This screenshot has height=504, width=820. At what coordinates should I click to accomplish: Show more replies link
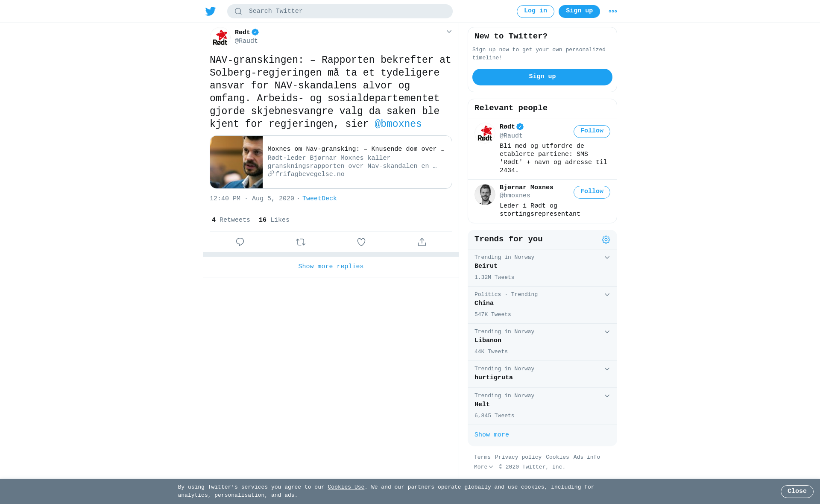coord(331,267)
